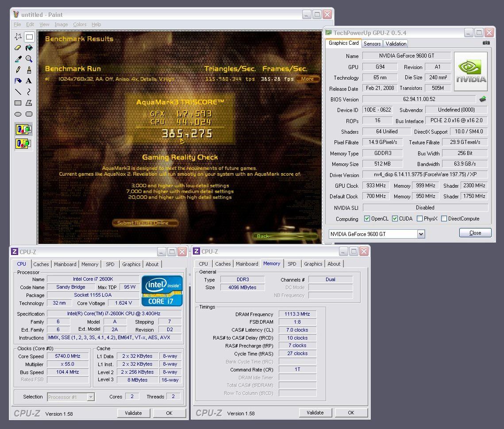Select the Brush tool in Paint
Image resolution: width=504 pixels, height=429 pixels.
tap(29, 70)
